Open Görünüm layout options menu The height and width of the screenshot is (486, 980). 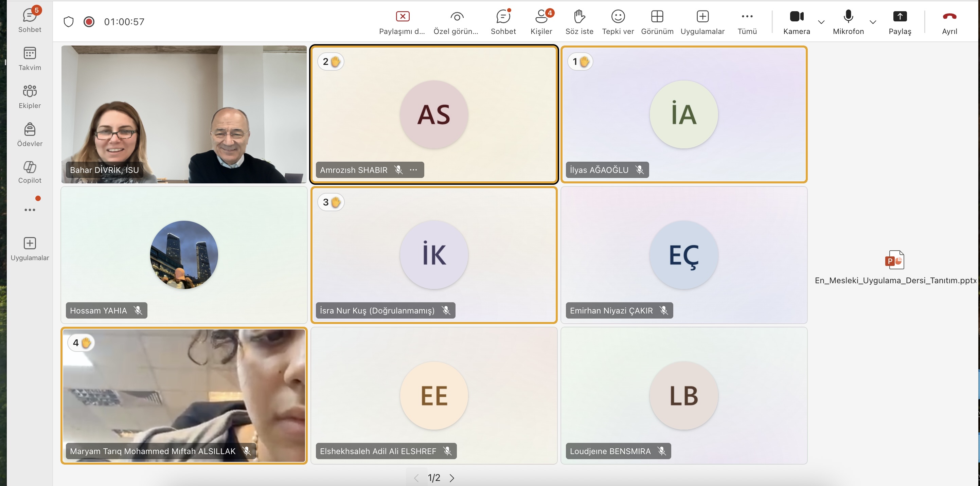point(657,22)
